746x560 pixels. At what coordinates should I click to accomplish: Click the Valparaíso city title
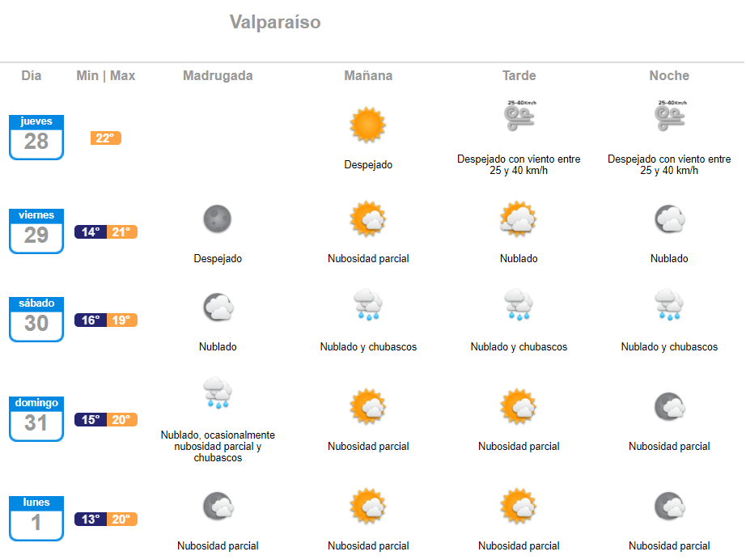275,22
